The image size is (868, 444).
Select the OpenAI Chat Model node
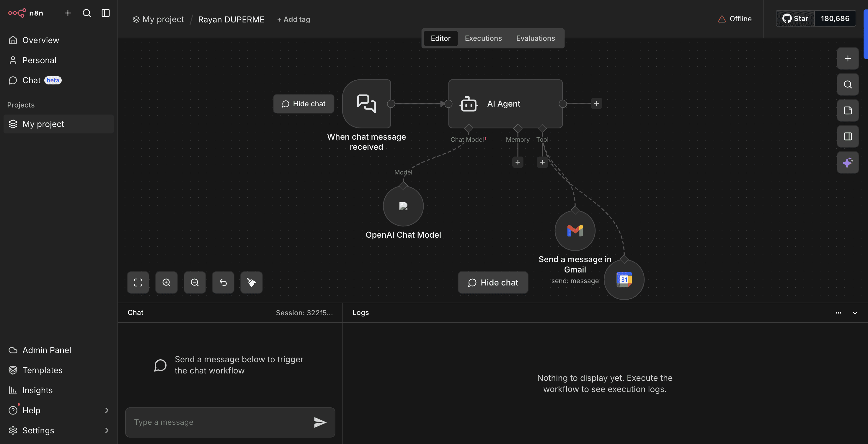pyautogui.click(x=403, y=206)
